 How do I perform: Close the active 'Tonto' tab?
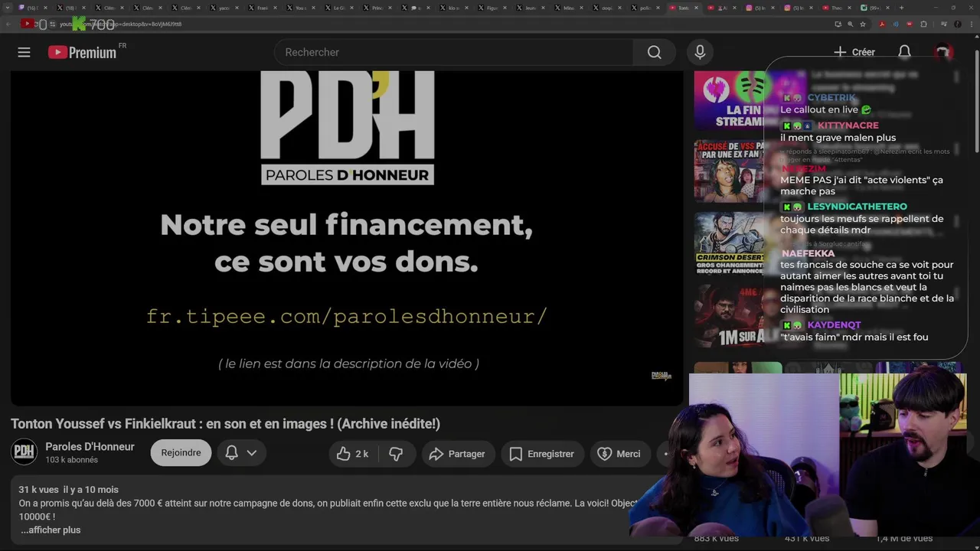click(697, 8)
